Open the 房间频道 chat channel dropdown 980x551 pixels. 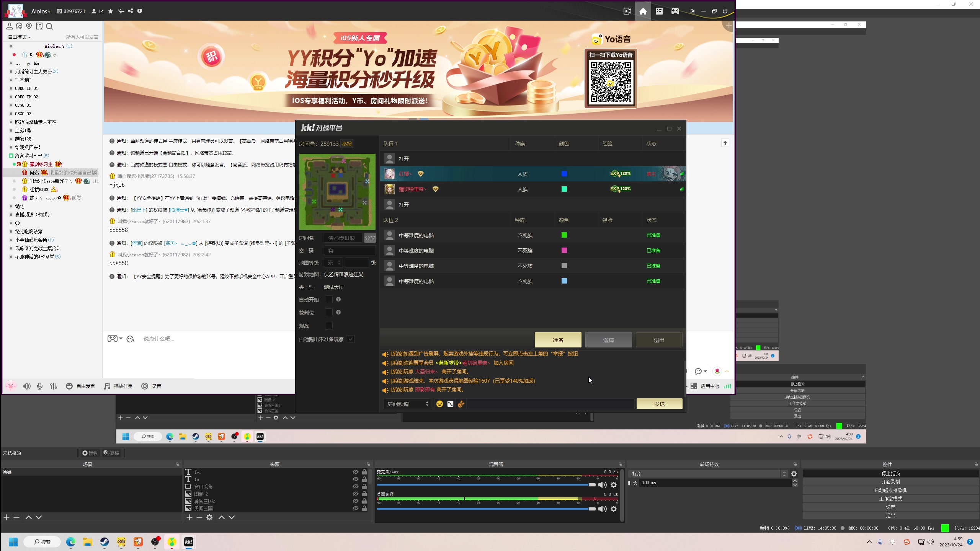pyautogui.click(x=407, y=404)
